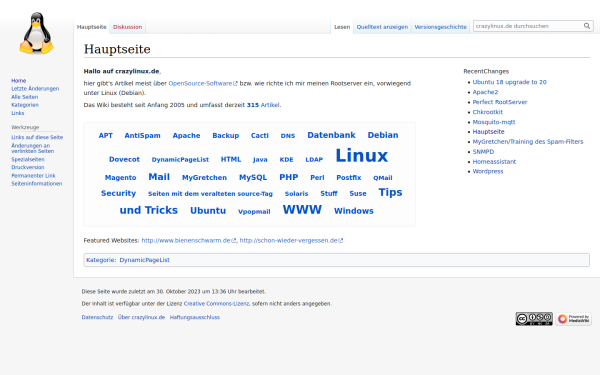Switch to the Hauptseite tab

[91, 27]
